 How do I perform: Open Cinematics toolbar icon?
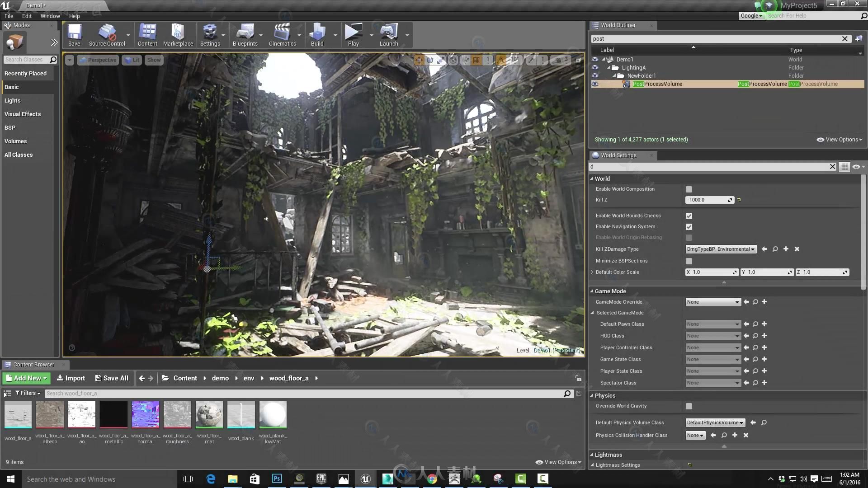(x=282, y=35)
